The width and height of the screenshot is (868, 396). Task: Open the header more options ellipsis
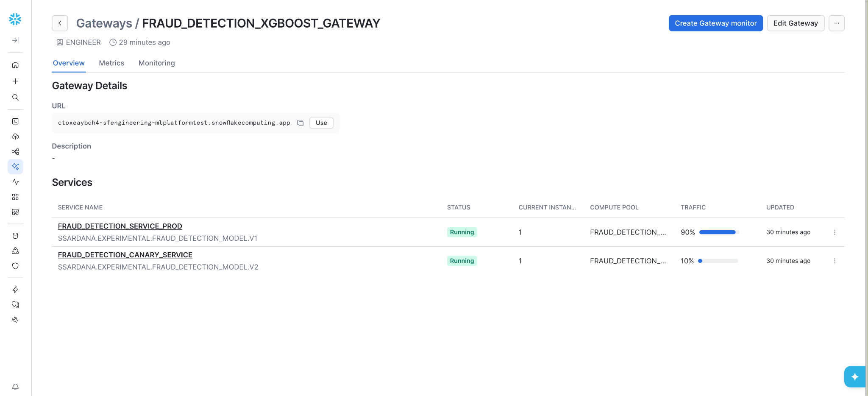coord(837,23)
